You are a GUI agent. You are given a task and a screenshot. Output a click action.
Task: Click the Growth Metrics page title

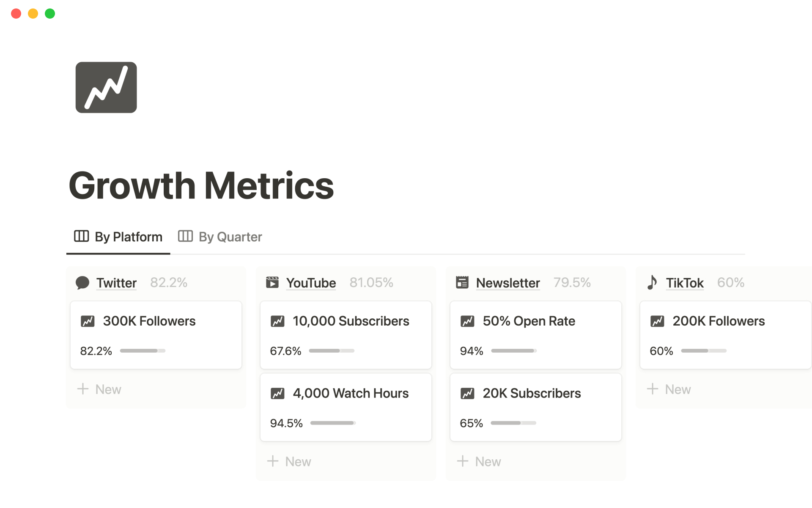(201, 186)
